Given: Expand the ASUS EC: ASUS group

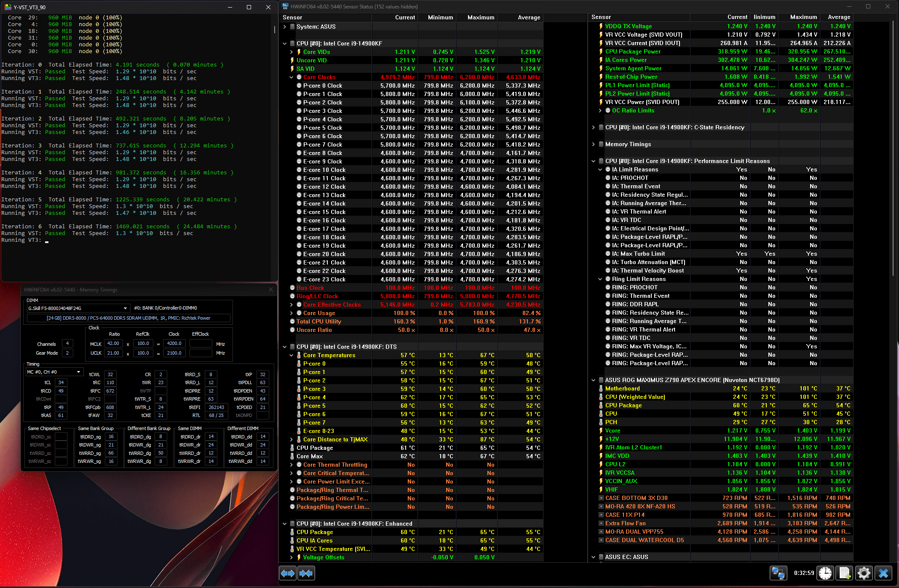Looking at the screenshot, I should pos(594,557).
